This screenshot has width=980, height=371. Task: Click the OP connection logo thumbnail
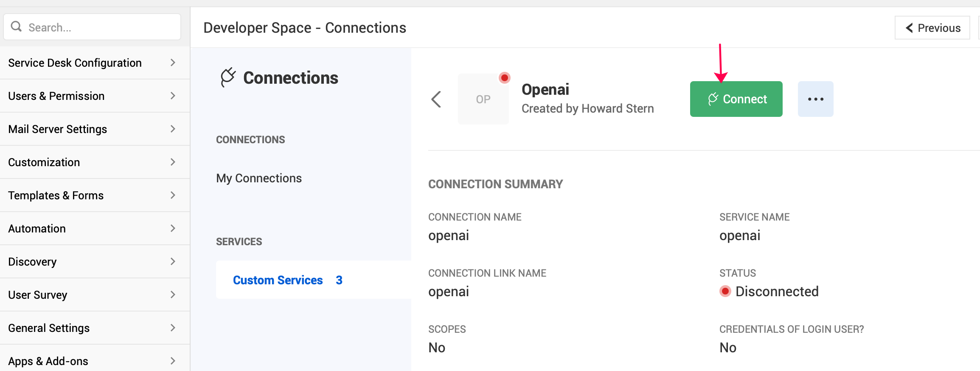(483, 99)
